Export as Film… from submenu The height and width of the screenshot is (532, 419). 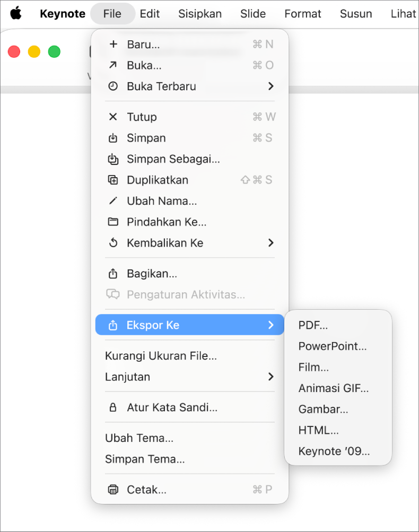coord(338,367)
